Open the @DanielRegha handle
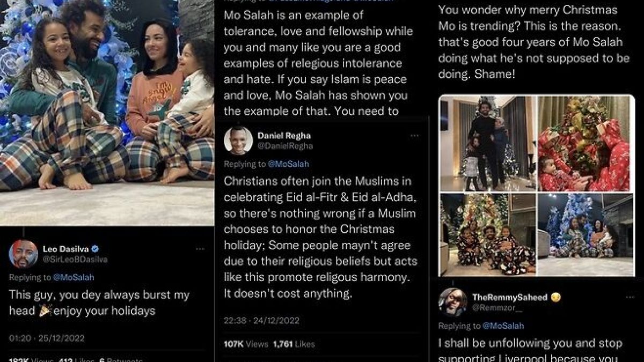This screenshot has width=644, height=362. [285, 146]
